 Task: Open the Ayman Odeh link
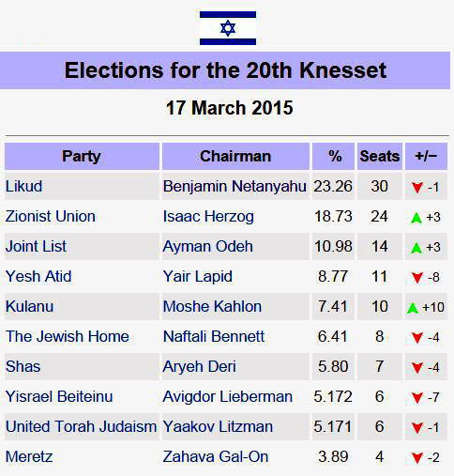click(x=208, y=247)
